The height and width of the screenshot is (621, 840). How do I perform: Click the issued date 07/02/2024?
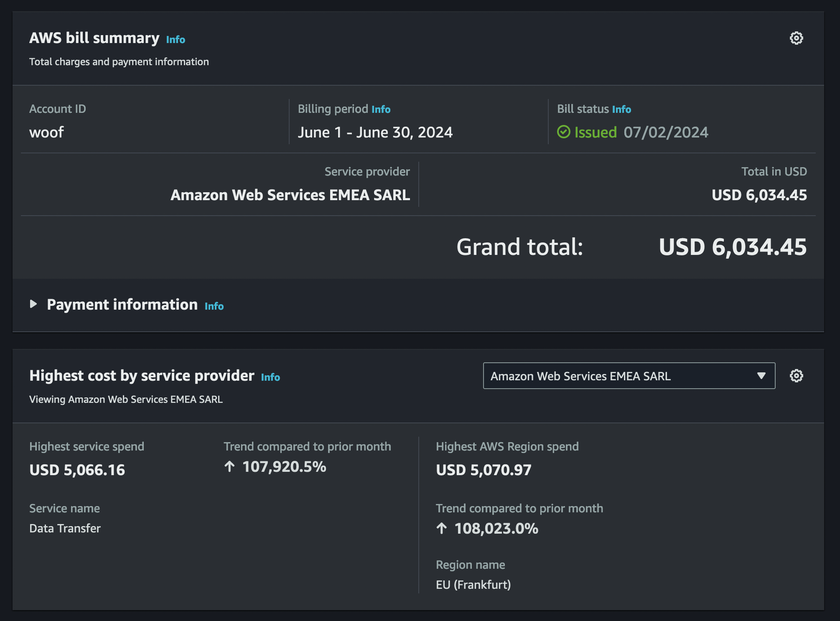point(666,132)
